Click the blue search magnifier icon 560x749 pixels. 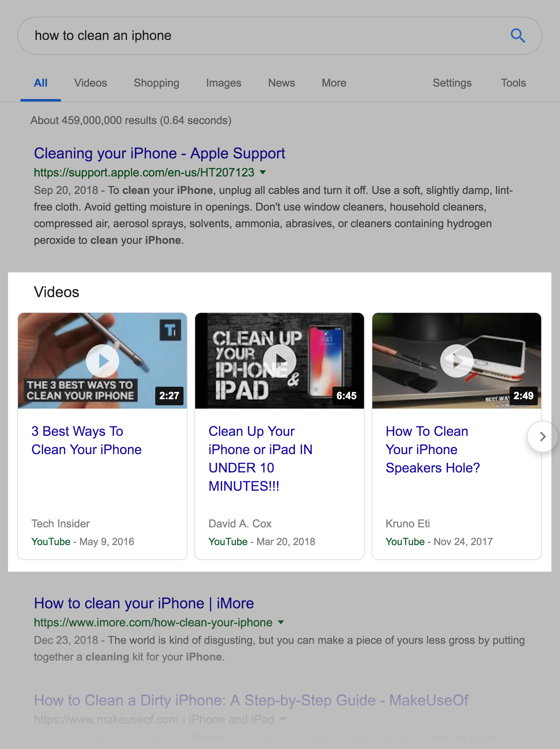[x=517, y=36]
